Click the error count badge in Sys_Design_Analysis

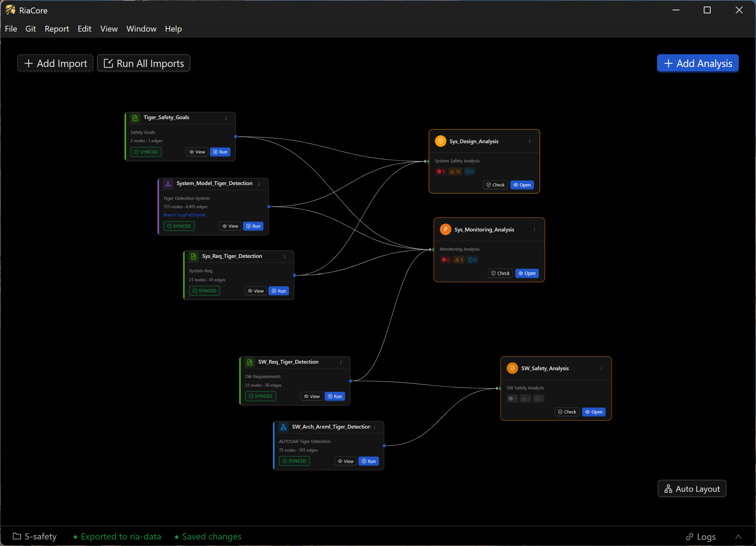click(441, 171)
